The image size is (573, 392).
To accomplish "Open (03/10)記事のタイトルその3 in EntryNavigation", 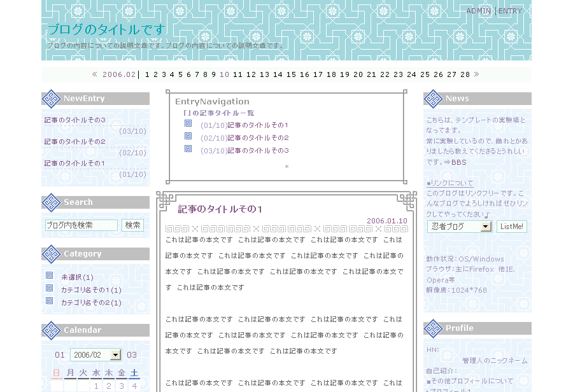I will 244,151.
